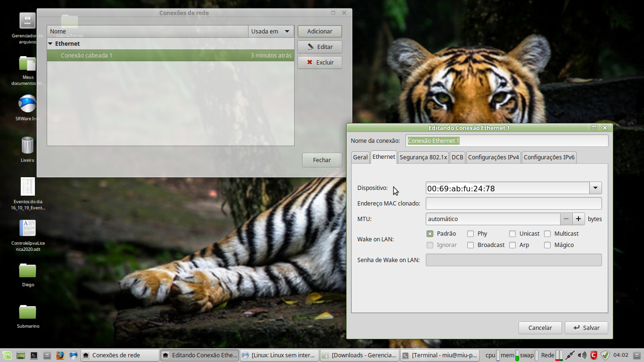Open the Configurações IPv6 tab

[549, 157]
